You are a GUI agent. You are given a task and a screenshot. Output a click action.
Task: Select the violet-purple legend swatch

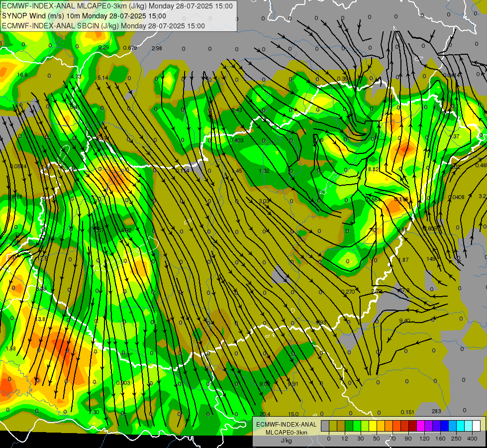pyautogui.click(x=429, y=426)
